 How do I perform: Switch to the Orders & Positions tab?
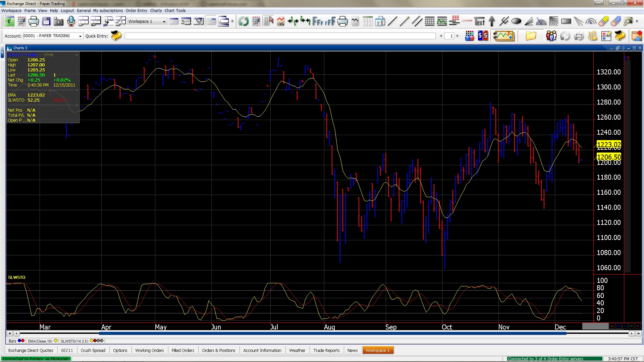pyautogui.click(x=219, y=350)
